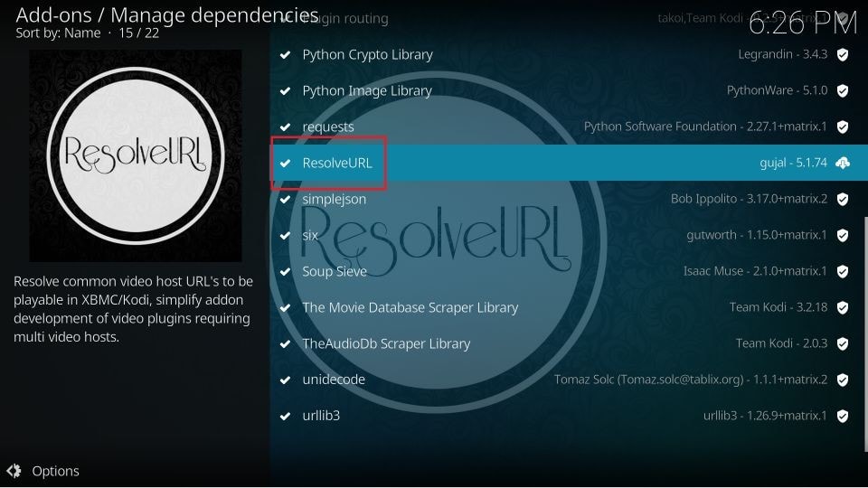Screen dimensions: 868x488
Task: Select TheAudioDb Scraper Library entry
Action: click(x=569, y=343)
